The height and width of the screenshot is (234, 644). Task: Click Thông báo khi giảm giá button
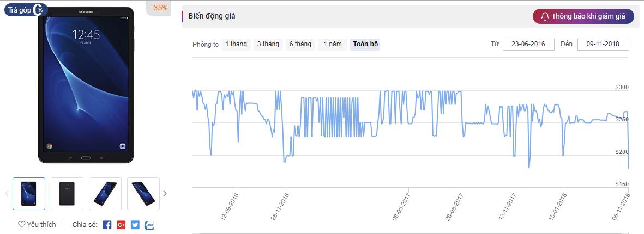[583, 16]
